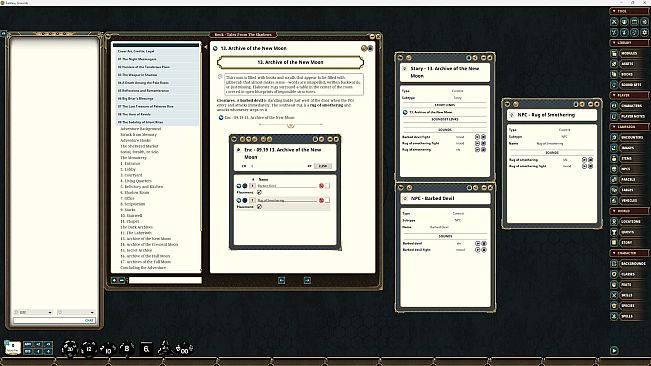Open the Species list
Viewport: 651px width, 366px height.
coord(629,306)
